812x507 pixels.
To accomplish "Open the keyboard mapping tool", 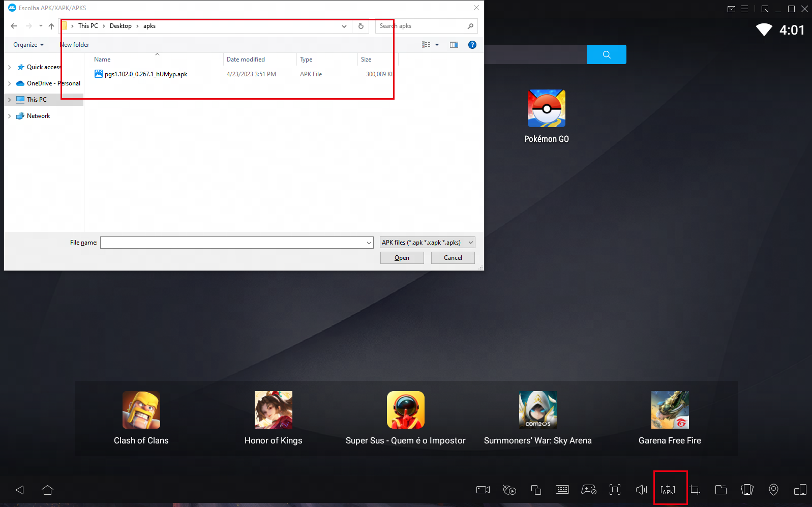I will [x=562, y=490].
